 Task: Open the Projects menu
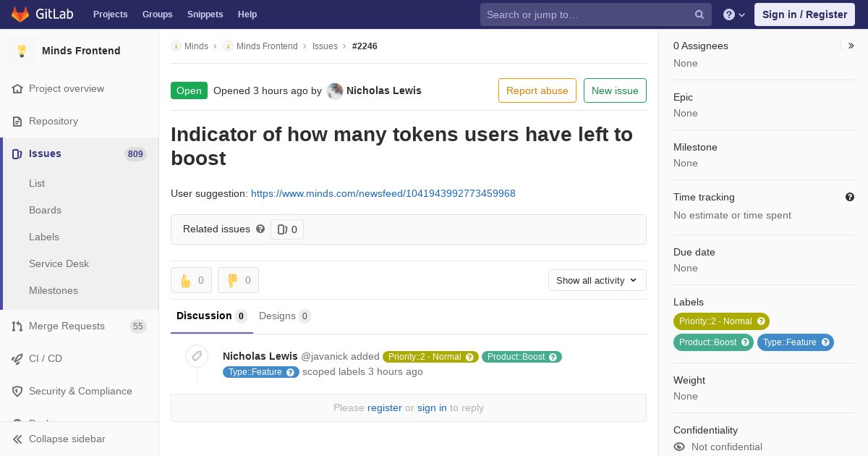(x=110, y=14)
